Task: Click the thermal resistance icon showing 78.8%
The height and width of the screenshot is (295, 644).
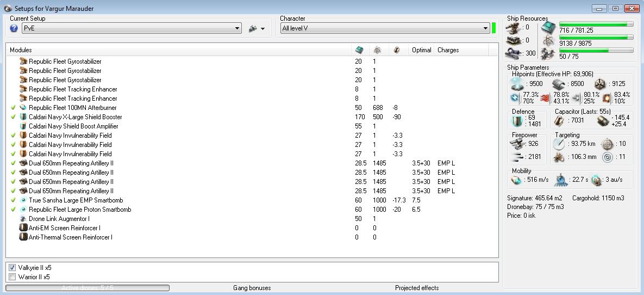Action: coord(545,98)
